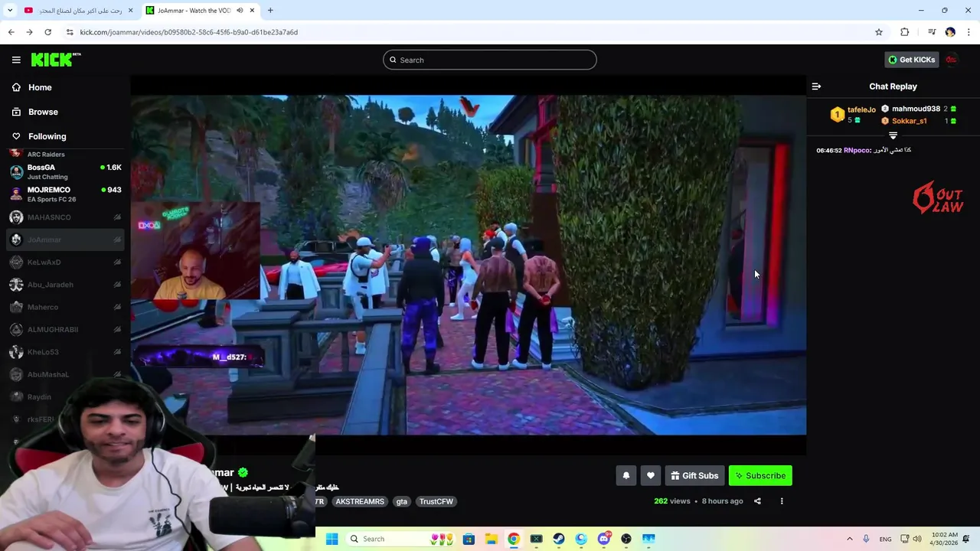Click the Get KICKs button

point(911,60)
